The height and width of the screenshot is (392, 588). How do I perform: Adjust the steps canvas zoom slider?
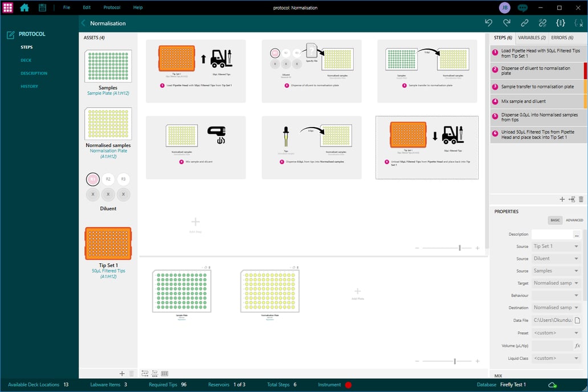(x=460, y=248)
